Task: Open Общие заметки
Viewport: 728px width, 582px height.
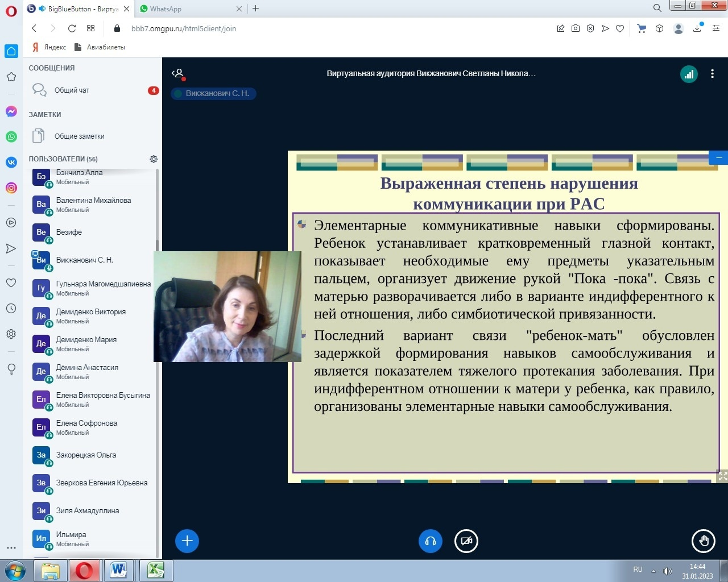Action: point(94,136)
